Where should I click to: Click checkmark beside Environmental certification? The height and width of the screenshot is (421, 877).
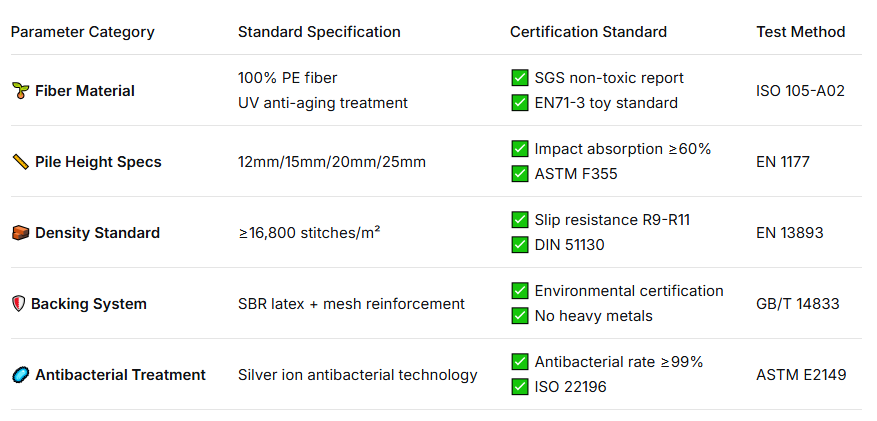(519, 291)
